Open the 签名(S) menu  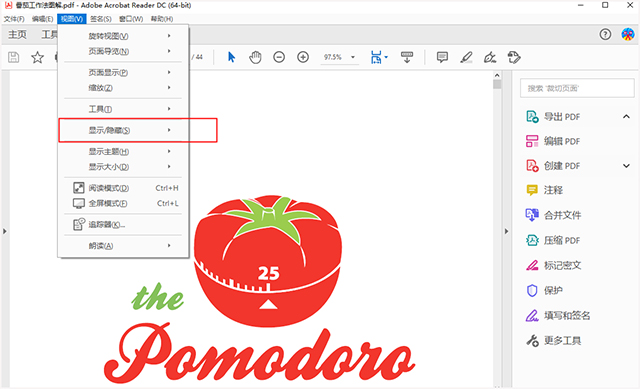coord(101,19)
